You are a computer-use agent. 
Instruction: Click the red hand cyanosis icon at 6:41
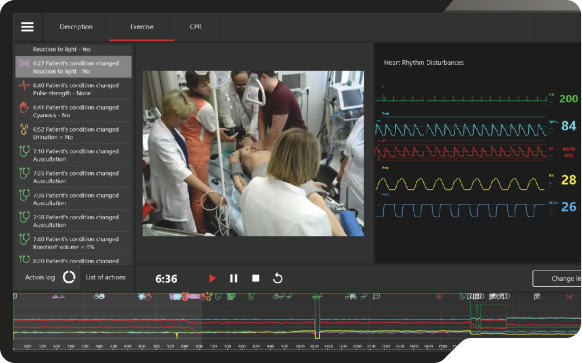(24, 107)
